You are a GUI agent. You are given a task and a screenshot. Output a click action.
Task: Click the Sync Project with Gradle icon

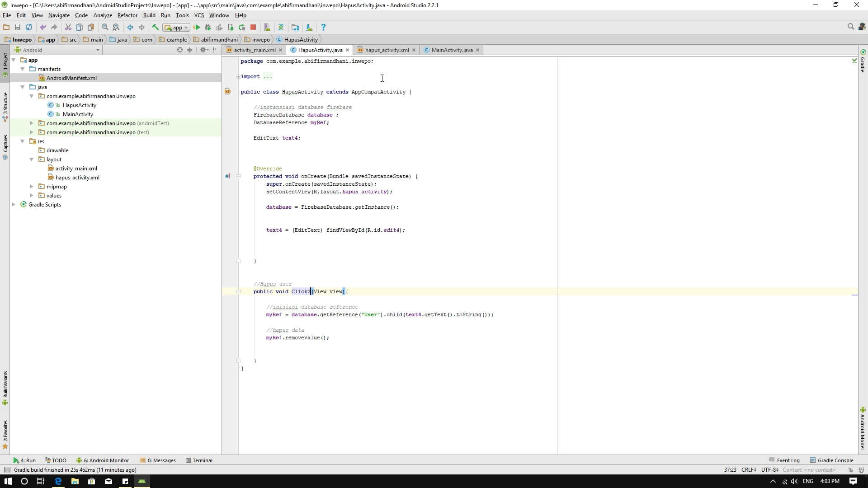point(281,27)
